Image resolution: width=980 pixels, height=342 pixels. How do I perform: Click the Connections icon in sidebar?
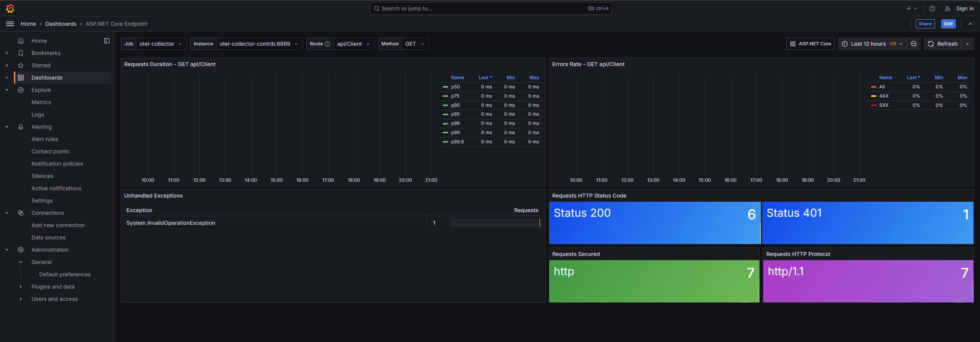click(x=21, y=213)
